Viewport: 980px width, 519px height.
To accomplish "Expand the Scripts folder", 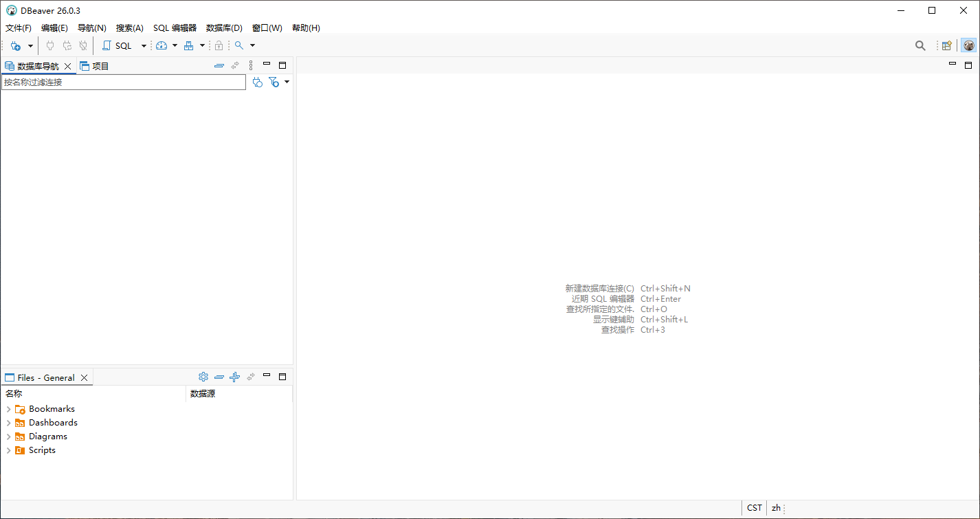I will coord(8,450).
